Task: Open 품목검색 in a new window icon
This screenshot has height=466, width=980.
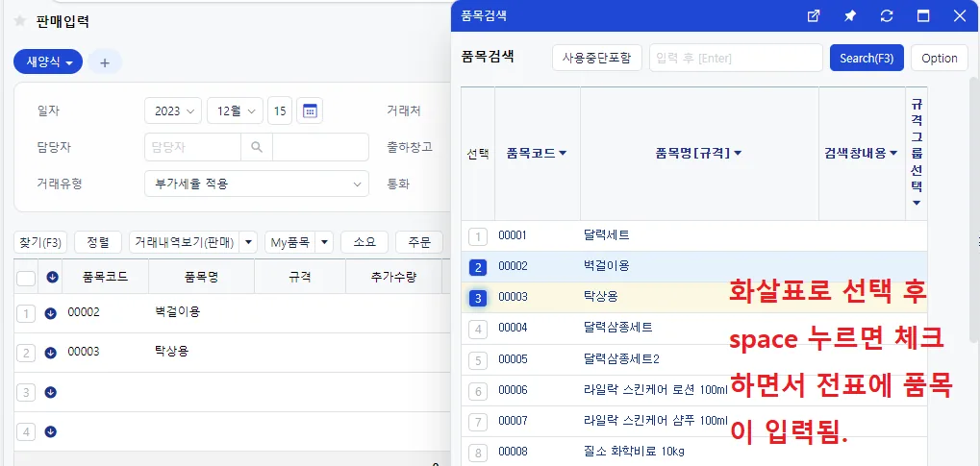Action: [x=813, y=16]
